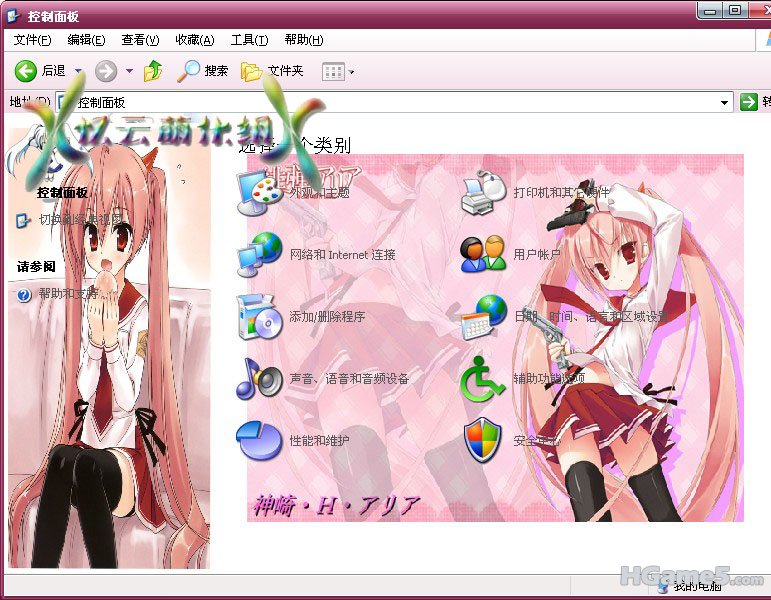Open the 编辑(E) menu
Screen dimensions: 771x600
pyautogui.click(x=87, y=40)
